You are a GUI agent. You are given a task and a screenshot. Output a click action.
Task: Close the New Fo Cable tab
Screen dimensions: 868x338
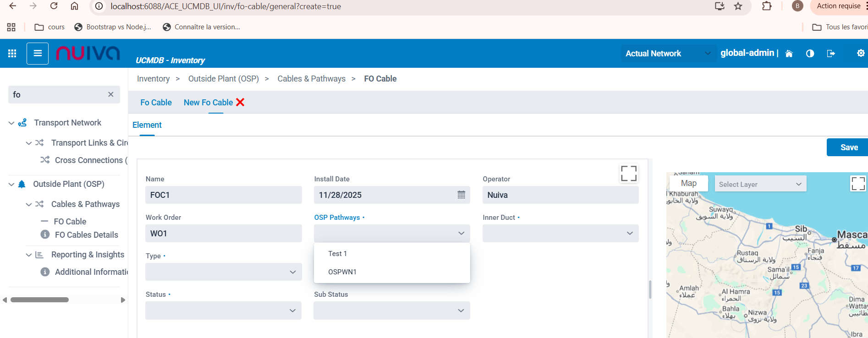tap(240, 103)
